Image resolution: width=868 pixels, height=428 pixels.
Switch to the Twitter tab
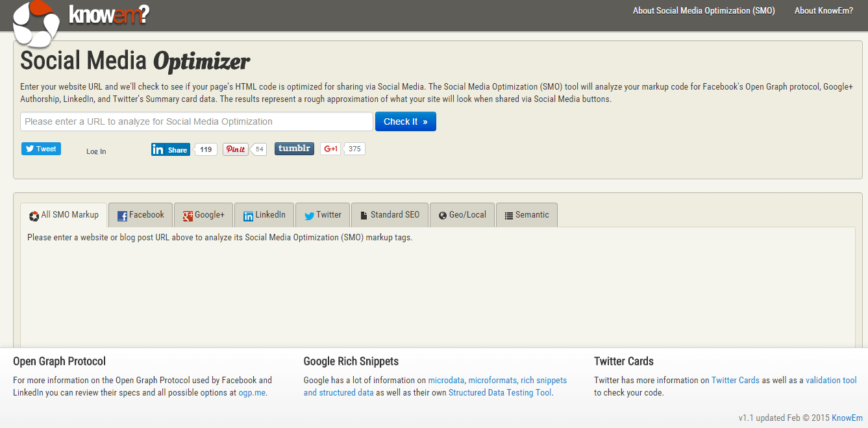point(323,215)
